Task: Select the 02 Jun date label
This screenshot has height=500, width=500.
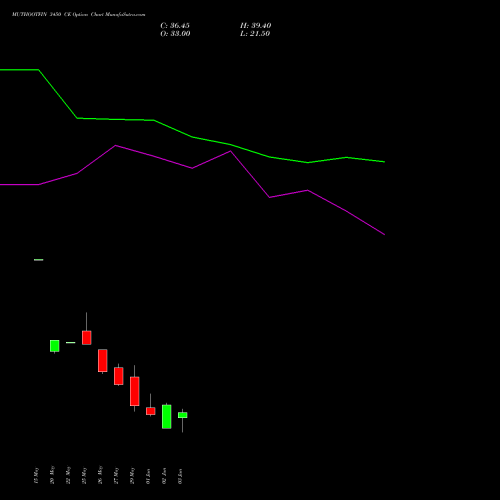Action: click(x=164, y=476)
